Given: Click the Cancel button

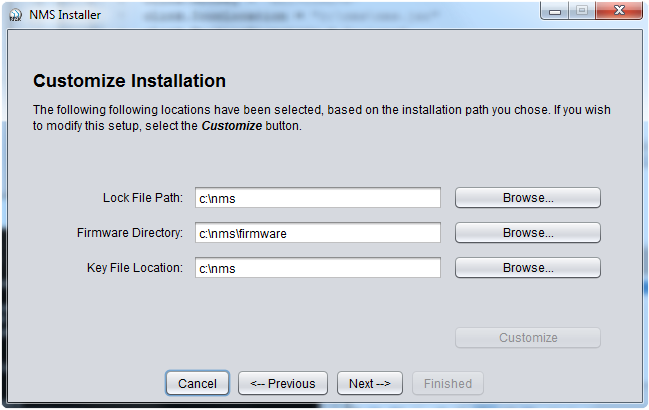Looking at the screenshot, I should click(x=197, y=383).
